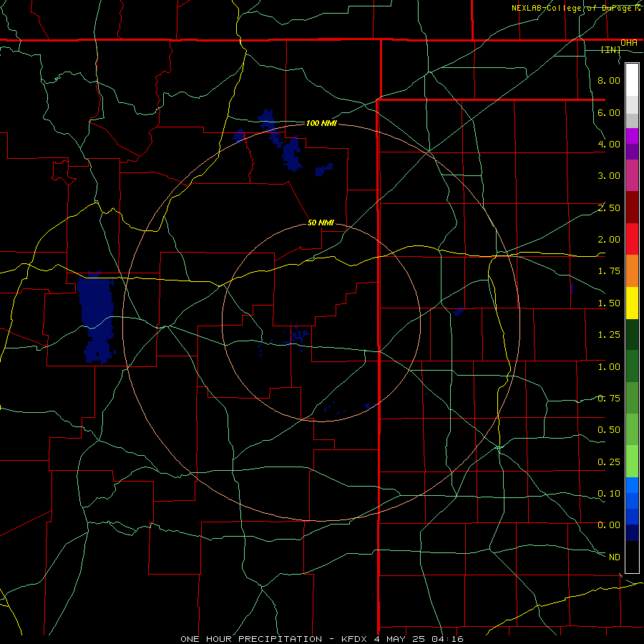Image resolution: width=644 pixels, height=644 pixels.
Task: Pick the lightest green legend swatch
Action: [x=632, y=462]
